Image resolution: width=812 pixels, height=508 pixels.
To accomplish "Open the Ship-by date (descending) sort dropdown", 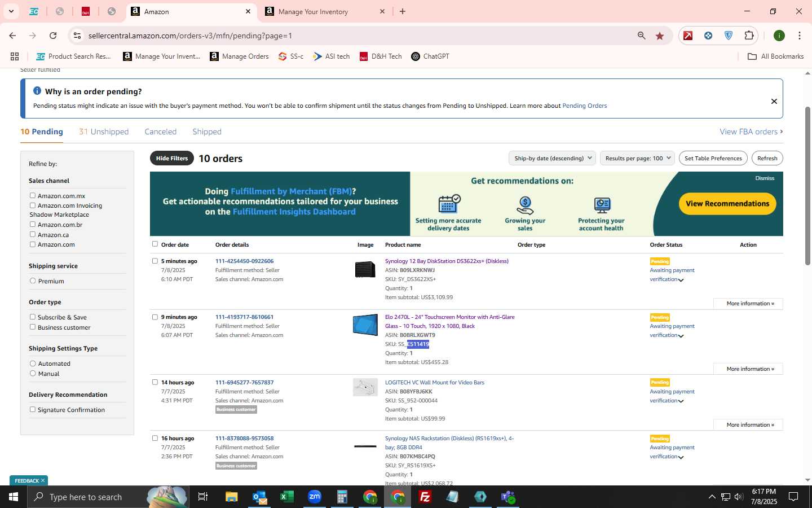I will point(553,158).
